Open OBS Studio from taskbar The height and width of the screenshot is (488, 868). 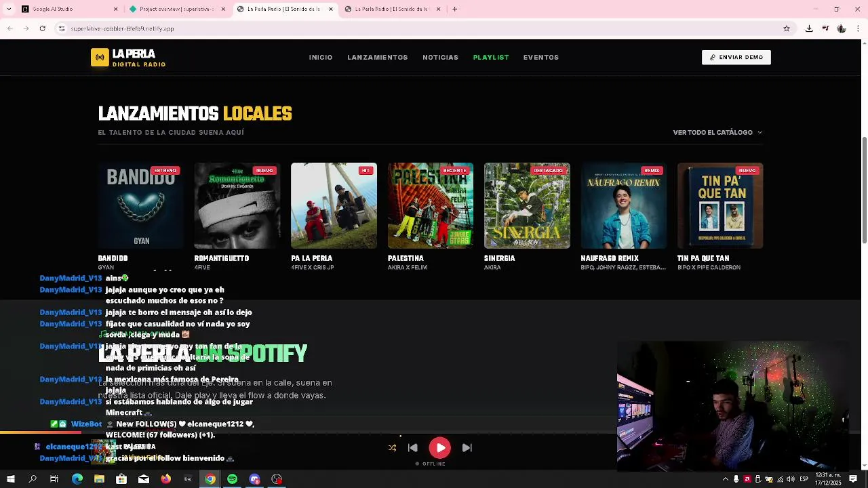277,479
